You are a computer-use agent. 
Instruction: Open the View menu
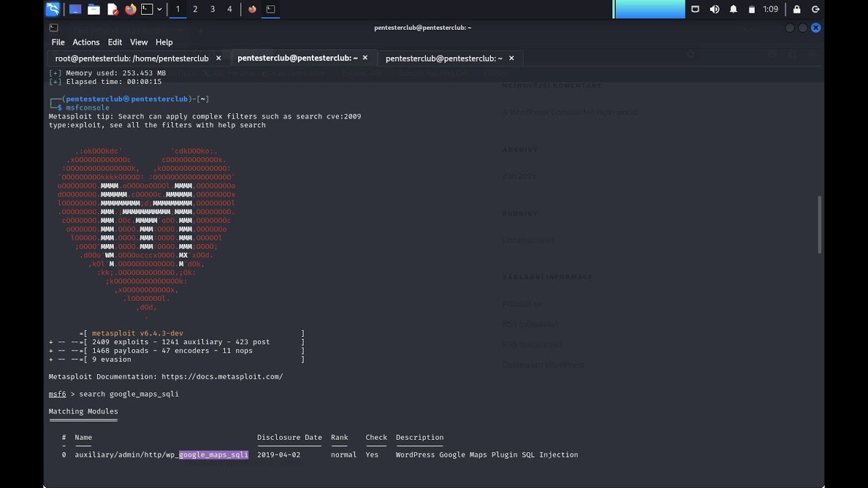tap(139, 42)
